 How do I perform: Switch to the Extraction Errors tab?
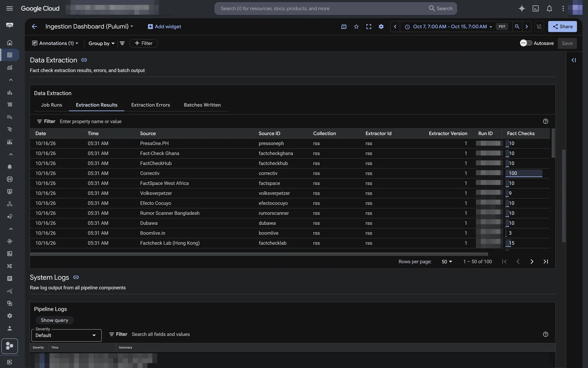[x=150, y=105]
